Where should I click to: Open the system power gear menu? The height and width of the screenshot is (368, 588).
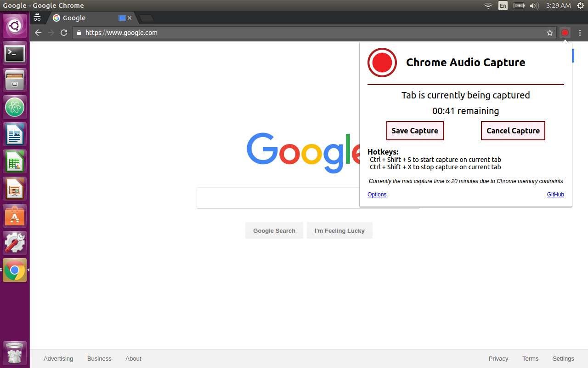(x=581, y=6)
